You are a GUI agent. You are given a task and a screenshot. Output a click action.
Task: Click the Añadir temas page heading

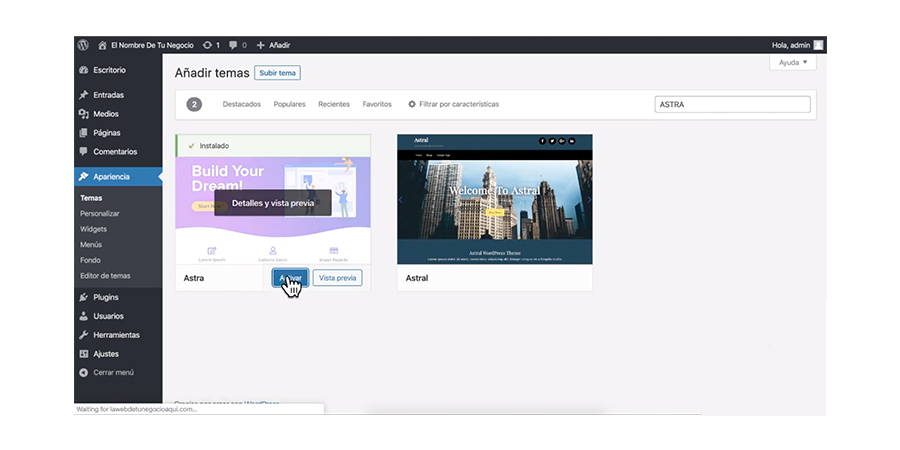[212, 73]
